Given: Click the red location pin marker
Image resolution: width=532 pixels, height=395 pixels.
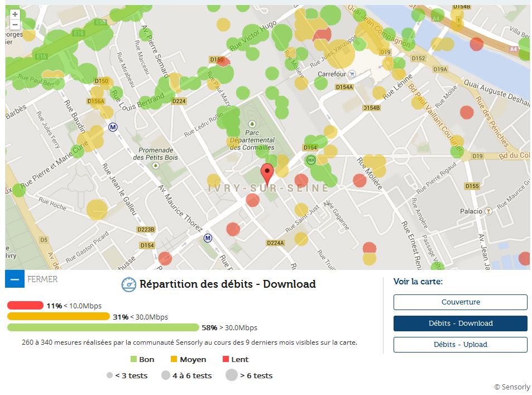Looking at the screenshot, I should point(268,174).
